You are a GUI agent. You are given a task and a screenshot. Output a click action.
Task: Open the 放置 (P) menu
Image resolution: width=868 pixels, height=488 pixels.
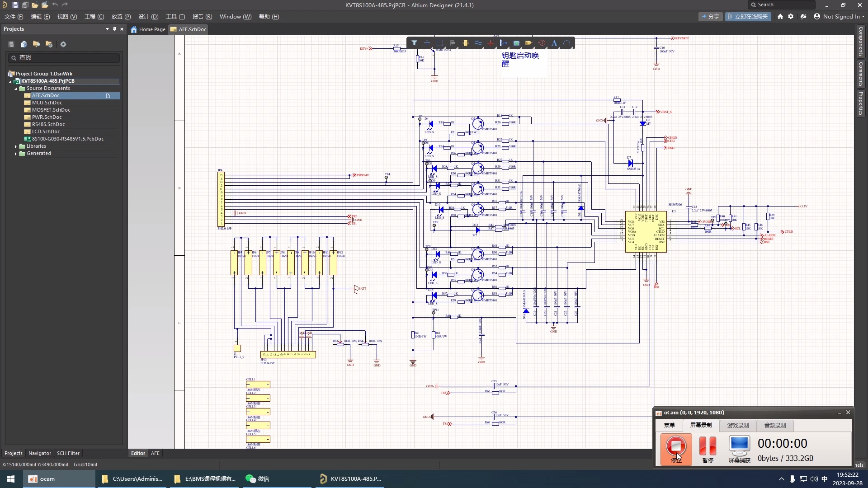(x=121, y=17)
